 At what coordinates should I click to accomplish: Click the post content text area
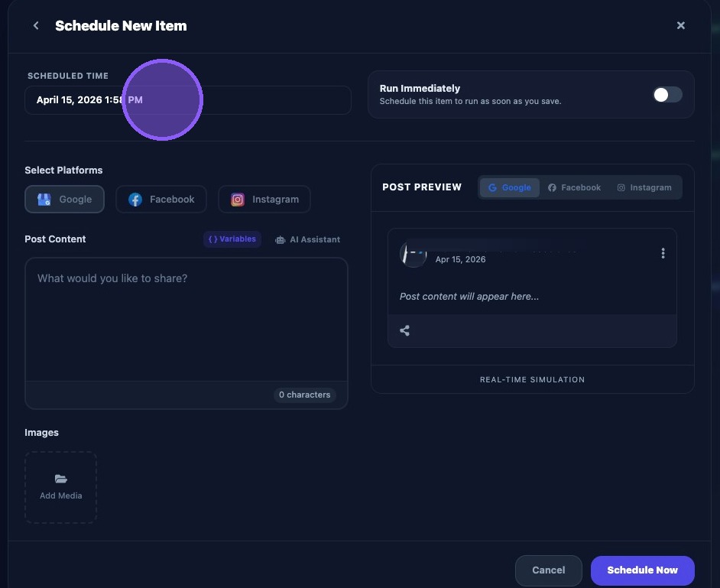point(186,320)
